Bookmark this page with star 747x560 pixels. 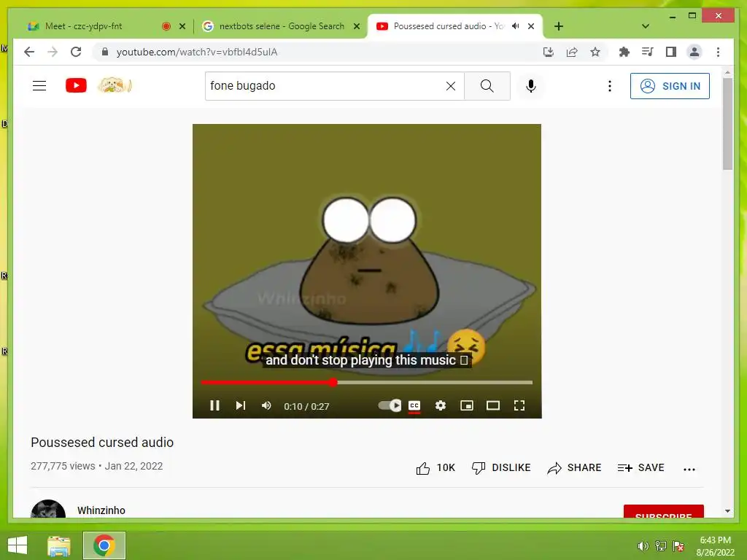tap(595, 52)
